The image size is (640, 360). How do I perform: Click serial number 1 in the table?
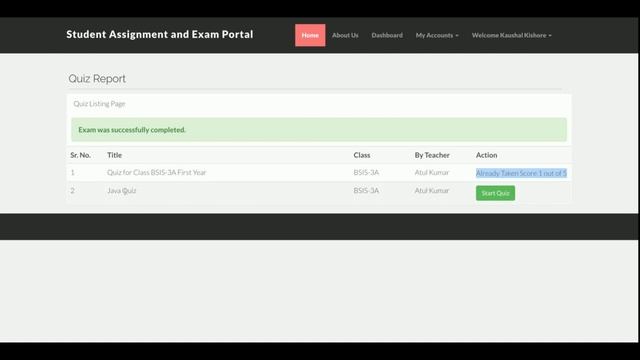[x=73, y=172]
